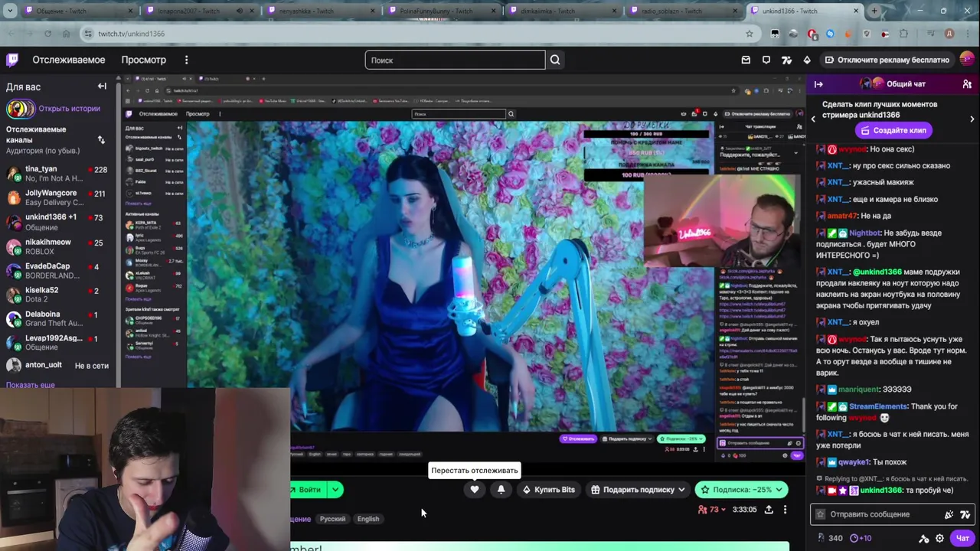The image size is (980, 551).
Task: Select the 'Русский' tag
Action: point(332,519)
